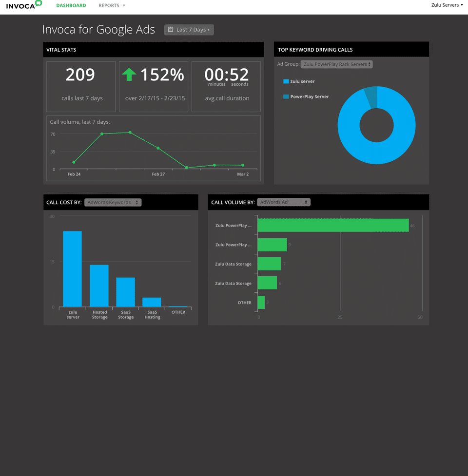Click the PowerPlay Server legend color swatch

click(286, 96)
